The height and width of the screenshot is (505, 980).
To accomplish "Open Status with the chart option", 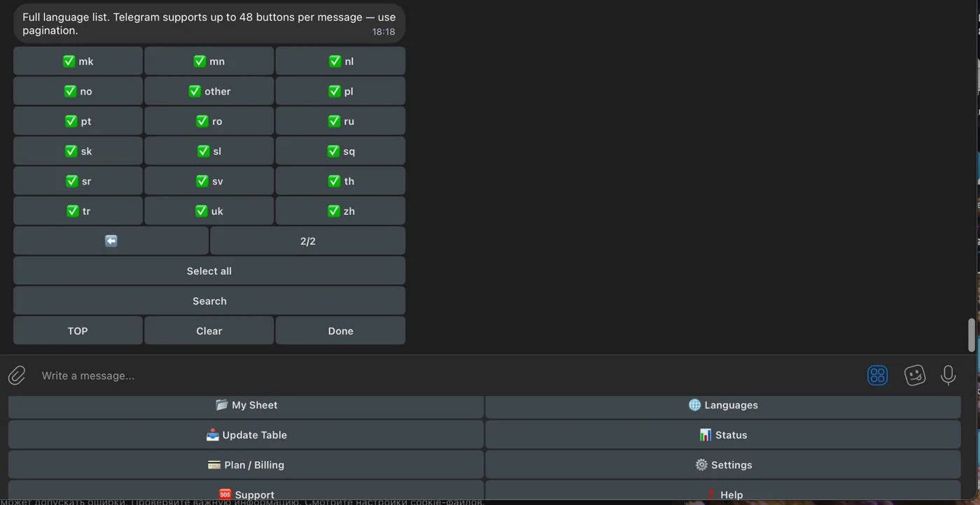I will coord(724,434).
